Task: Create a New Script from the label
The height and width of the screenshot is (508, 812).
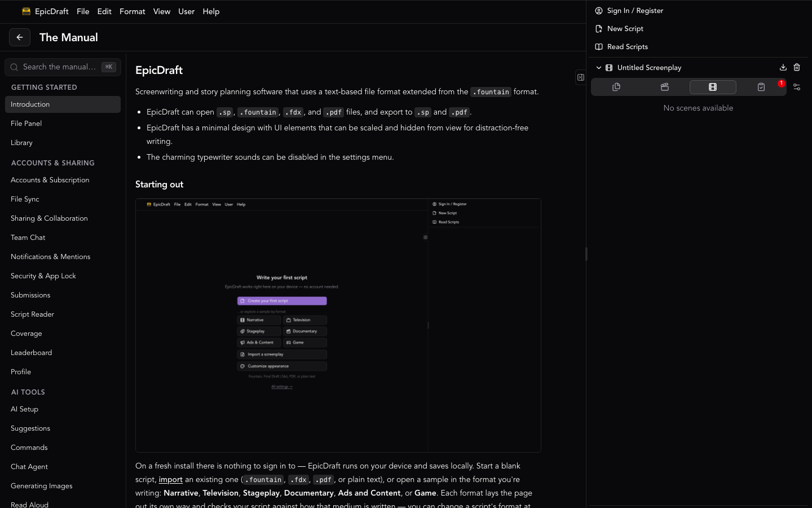Action: click(625, 29)
